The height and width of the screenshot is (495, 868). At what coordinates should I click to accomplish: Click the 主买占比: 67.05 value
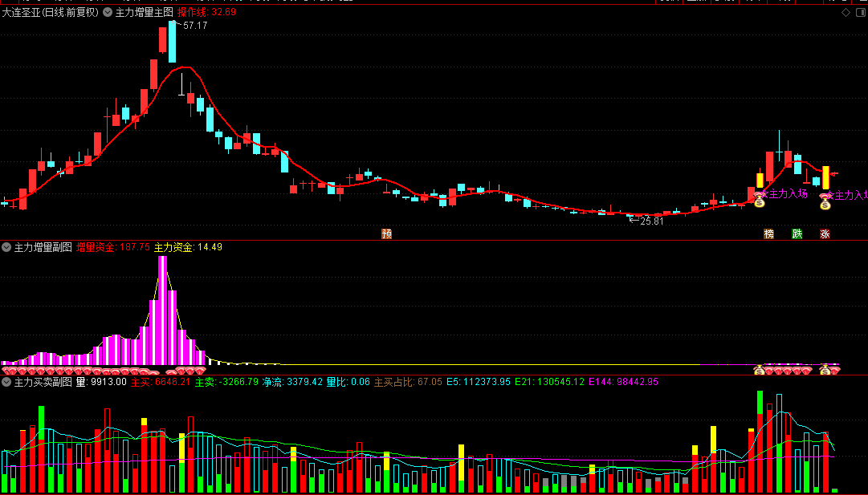click(x=408, y=382)
